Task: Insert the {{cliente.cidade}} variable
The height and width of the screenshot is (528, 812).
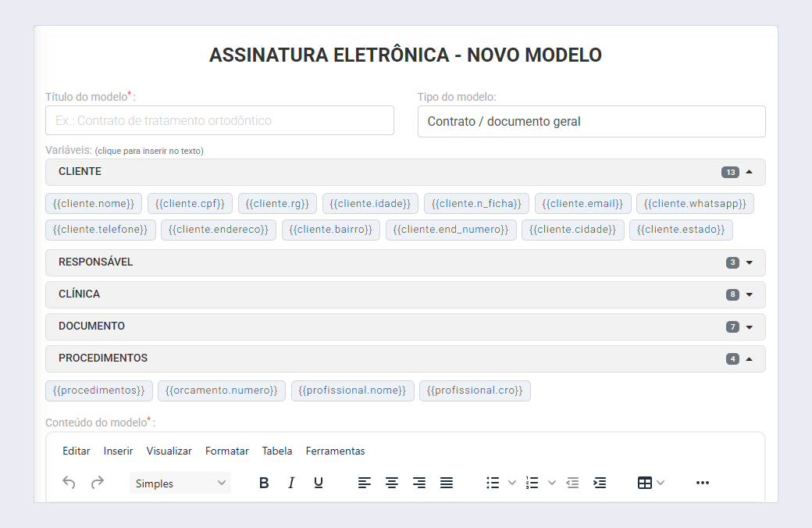Action: point(573,230)
